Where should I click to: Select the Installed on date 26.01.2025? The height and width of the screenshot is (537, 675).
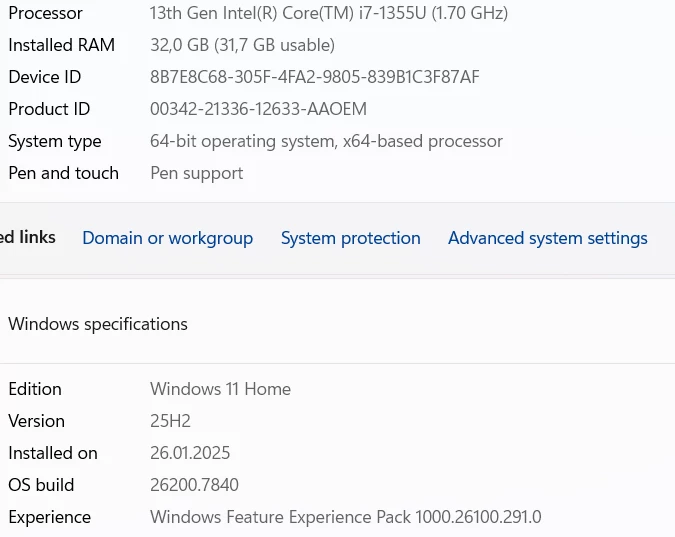click(x=190, y=453)
